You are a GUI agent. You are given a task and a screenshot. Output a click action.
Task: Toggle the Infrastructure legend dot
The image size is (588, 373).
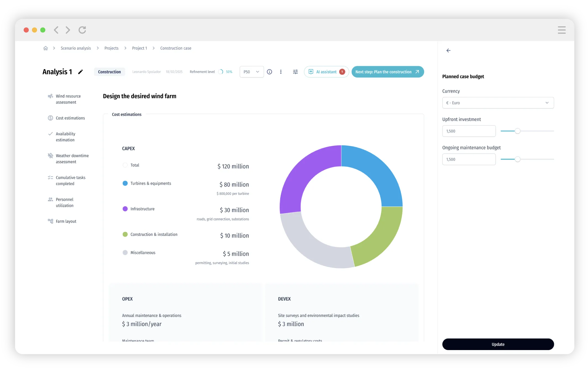(x=125, y=209)
